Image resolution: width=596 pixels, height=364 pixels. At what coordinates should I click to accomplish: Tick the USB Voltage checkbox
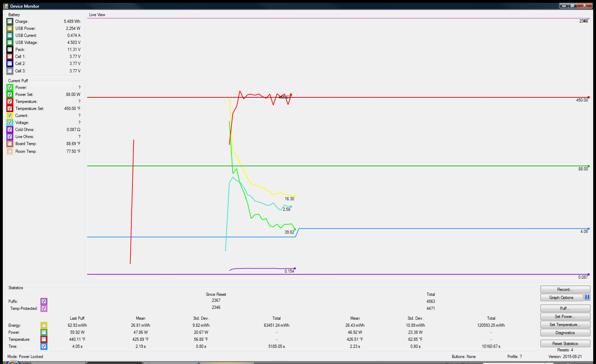pyautogui.click(x=10, y=43)
